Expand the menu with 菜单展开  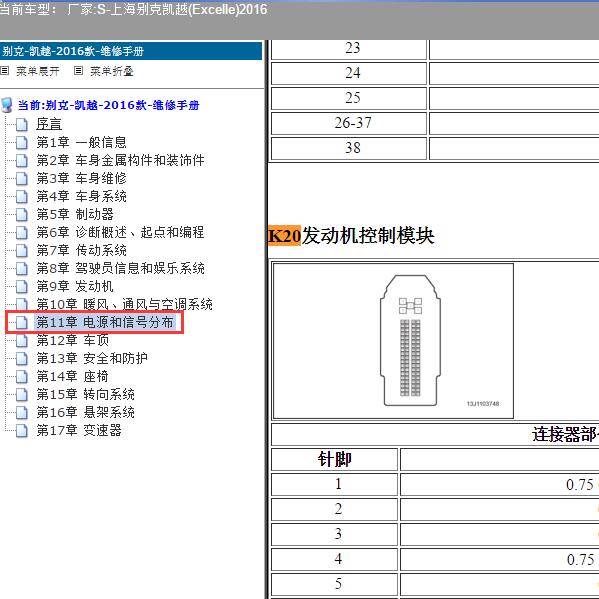[x=37, y=71]
